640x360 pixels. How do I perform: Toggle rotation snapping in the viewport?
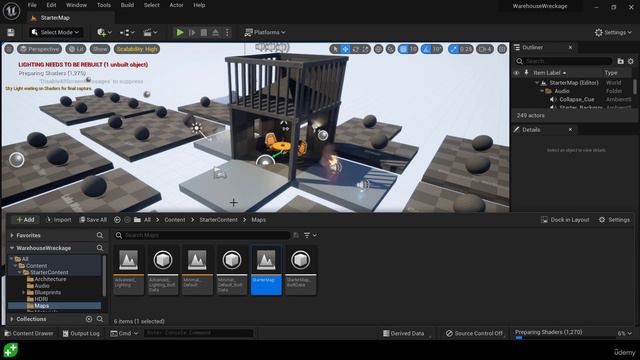[x=427, y=49]
